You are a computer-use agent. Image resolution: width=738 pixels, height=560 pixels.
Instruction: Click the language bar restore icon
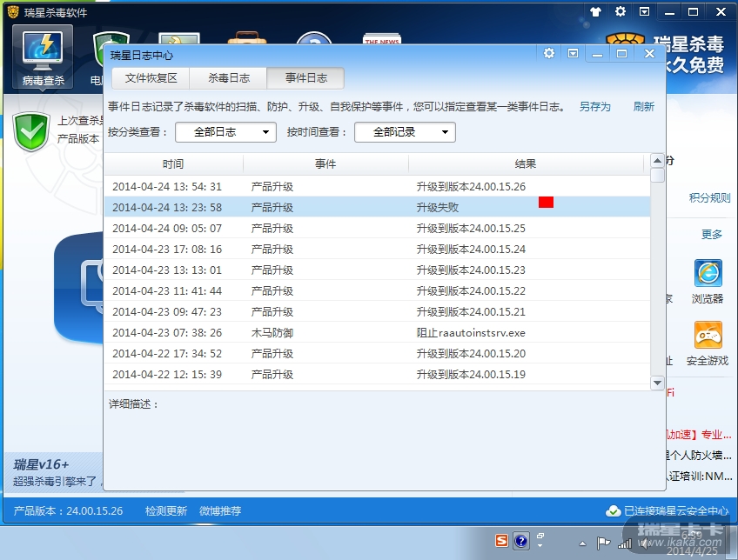(540, 536)
